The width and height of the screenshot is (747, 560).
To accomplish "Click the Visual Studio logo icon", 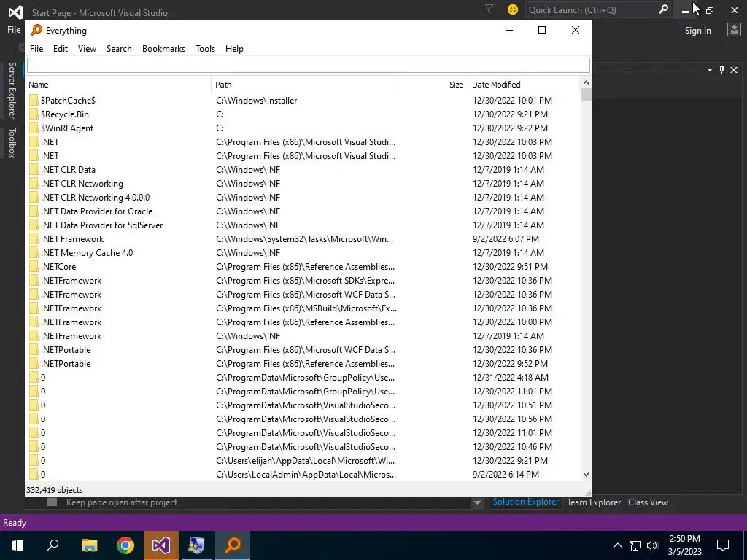I will click(15, 12).
